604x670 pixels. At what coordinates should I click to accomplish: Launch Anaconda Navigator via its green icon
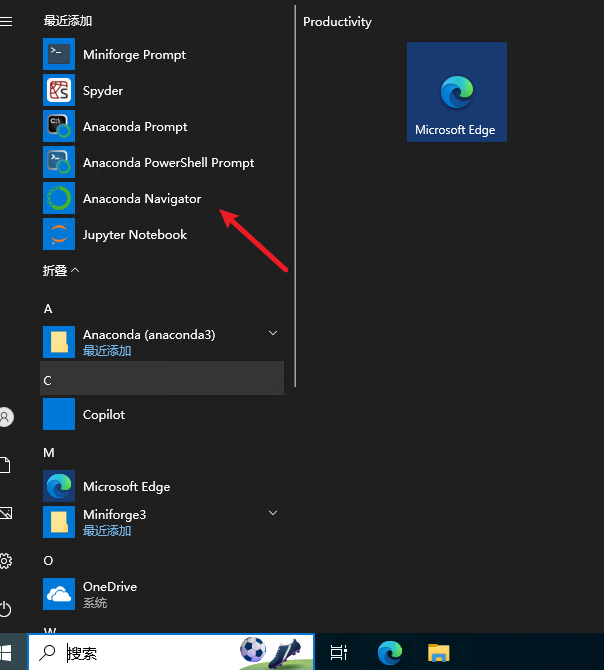pos(59,198)
